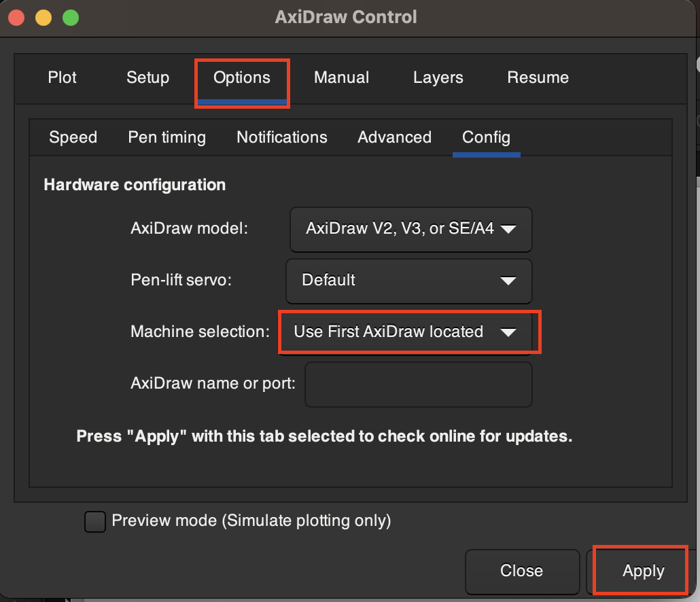Click the Apply button
Screen dimensions: 700x602
coord(642,571)
